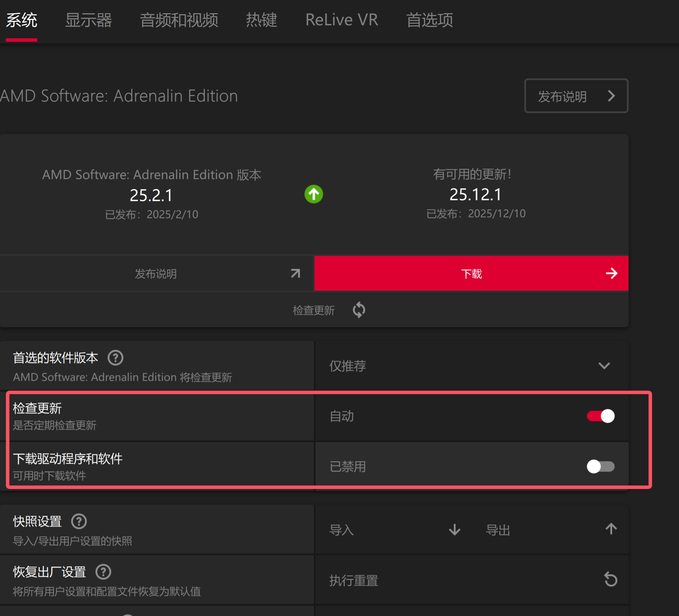This screenshot has width=679, height=616.
Task: Click the 可用时下载软件 description
Action: click(x=49, y=476)
